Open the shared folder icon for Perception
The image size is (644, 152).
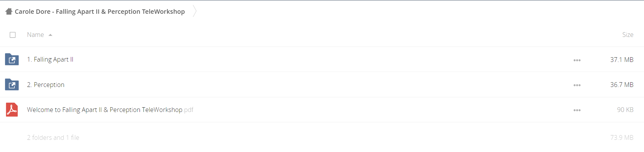tap(12, 84)
